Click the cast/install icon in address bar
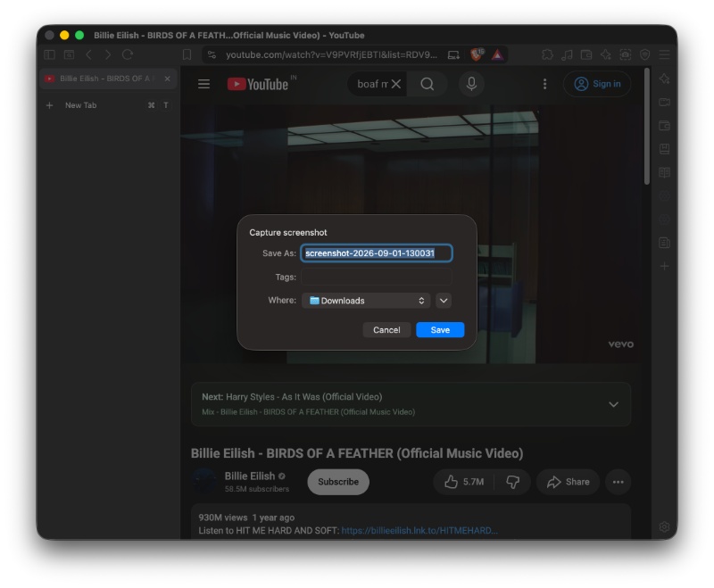Image resolution: width=714 pixels, height=588 pixels. tap(453, 54)
